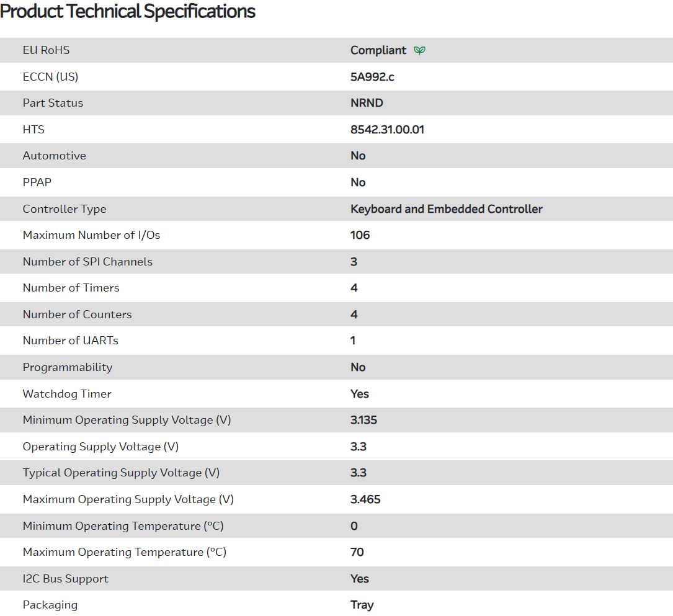
Task: Select the ECCN value 5A992.c
Action: (372, 77)
